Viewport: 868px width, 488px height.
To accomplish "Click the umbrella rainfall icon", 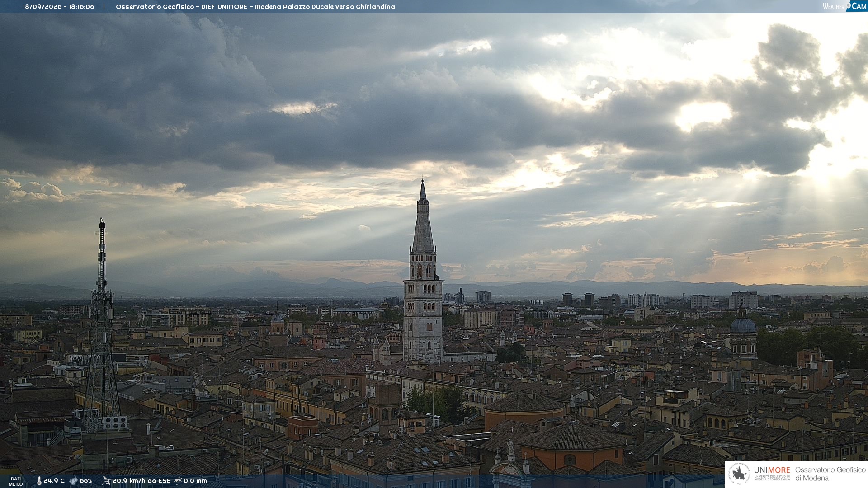I will click(178, 481).
